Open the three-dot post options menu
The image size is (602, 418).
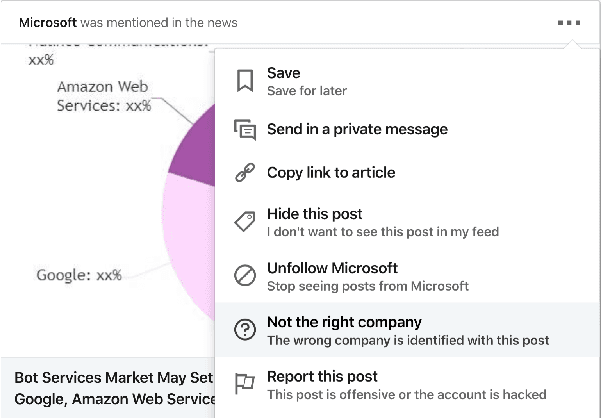click(570, 22)
